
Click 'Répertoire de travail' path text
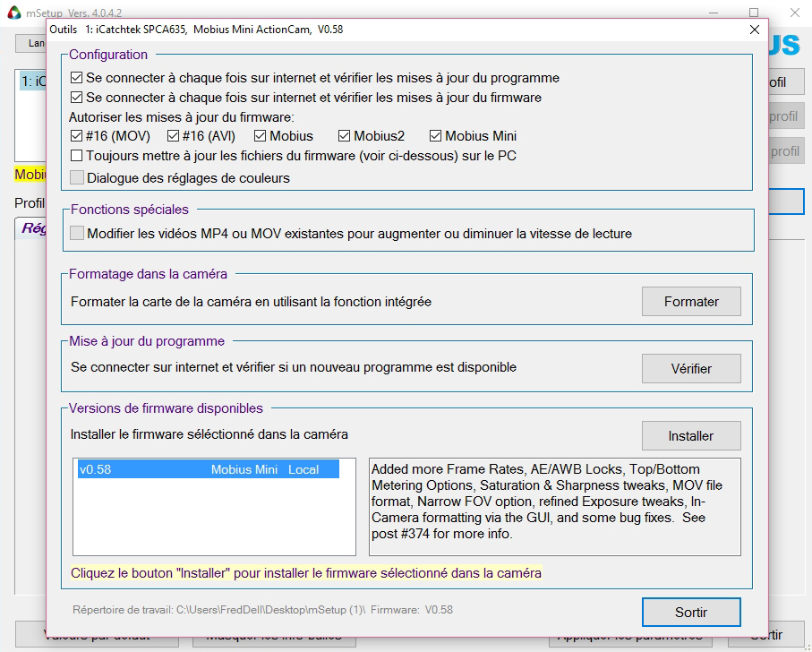click(x=262, y=610)
